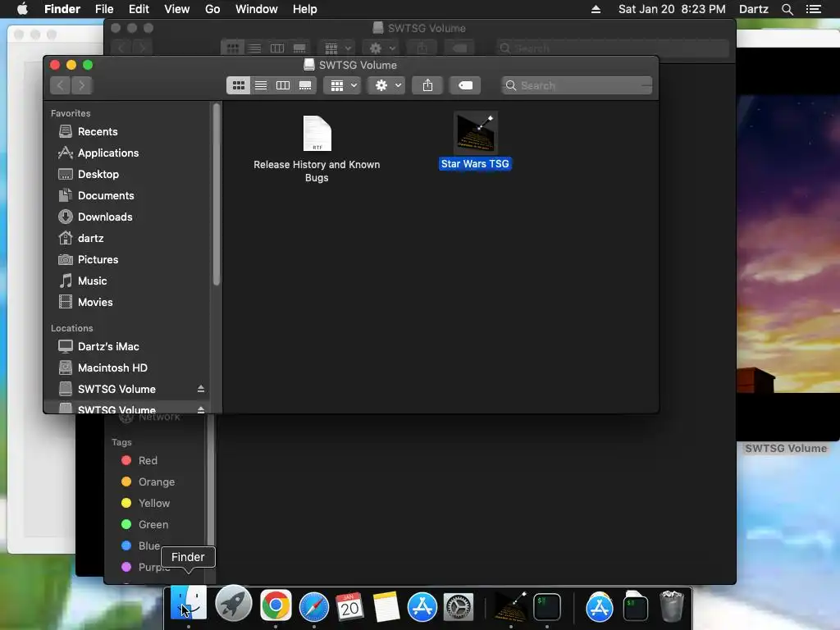Open Documents in the sidebar
This screenshot has width=840, height=630.
coord(106,196)
